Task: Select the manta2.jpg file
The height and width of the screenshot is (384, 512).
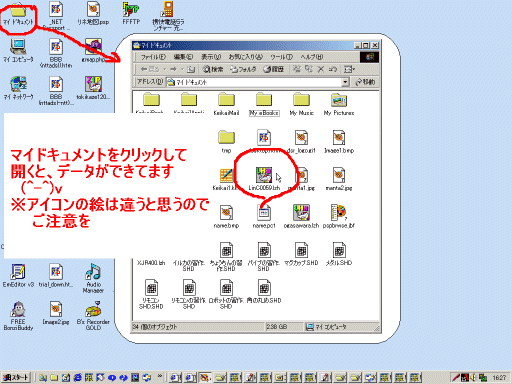Action: pyautogui.click(x=339, y=179)
